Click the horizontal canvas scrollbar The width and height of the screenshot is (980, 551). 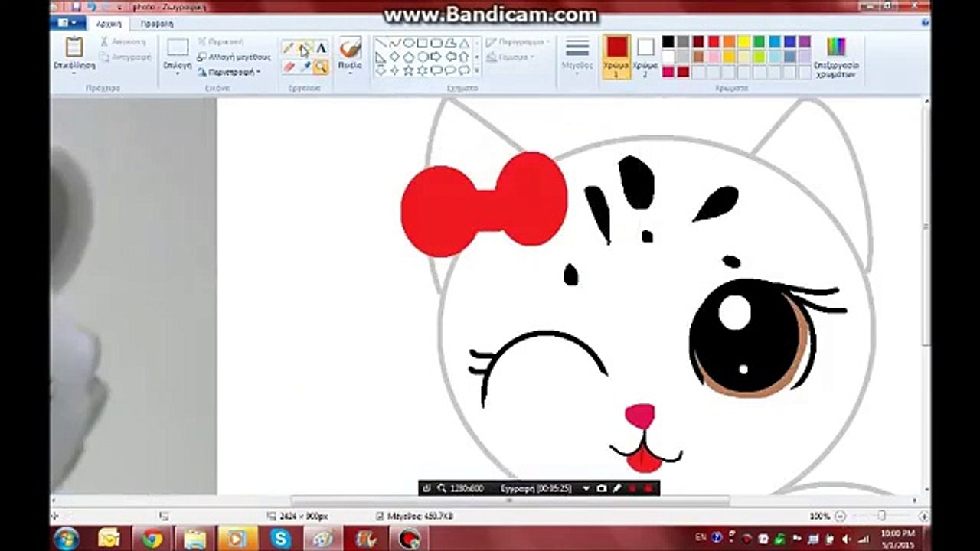coord(510,501)
